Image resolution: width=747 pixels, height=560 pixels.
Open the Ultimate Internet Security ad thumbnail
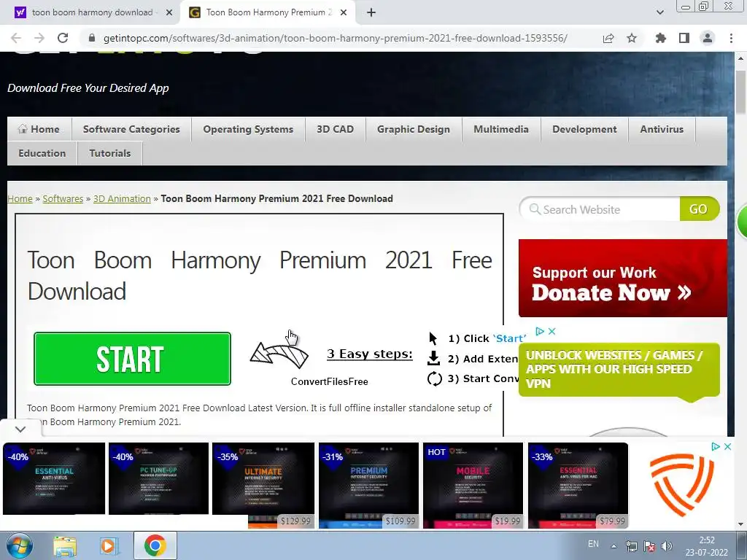coord(263,485)
